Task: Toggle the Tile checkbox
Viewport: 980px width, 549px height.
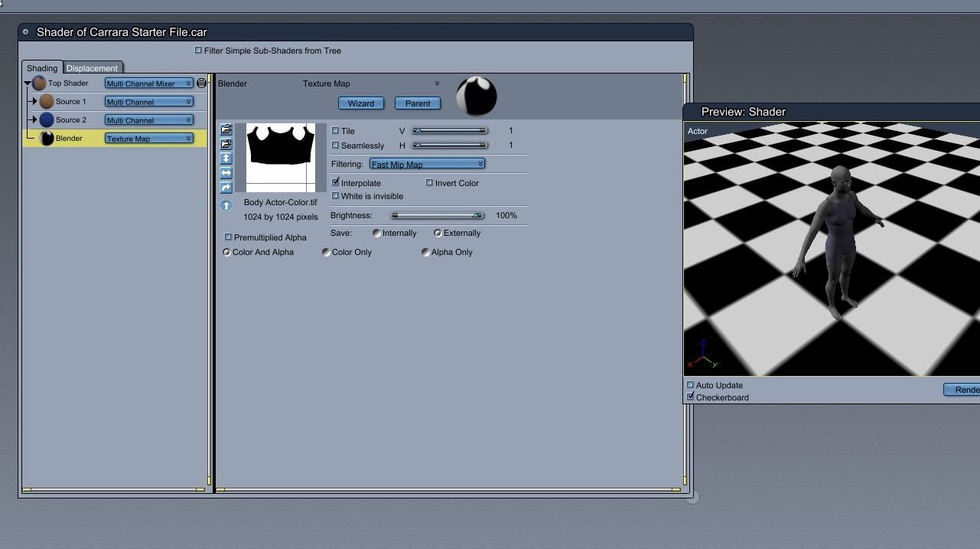Action: [x=335, y=131]
